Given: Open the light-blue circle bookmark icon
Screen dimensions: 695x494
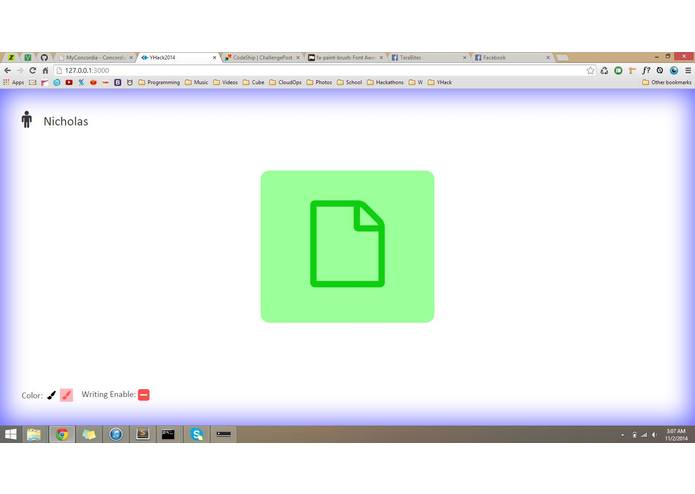Looking at the screenshot, I should pyautogui.click(x=57, y=82).
